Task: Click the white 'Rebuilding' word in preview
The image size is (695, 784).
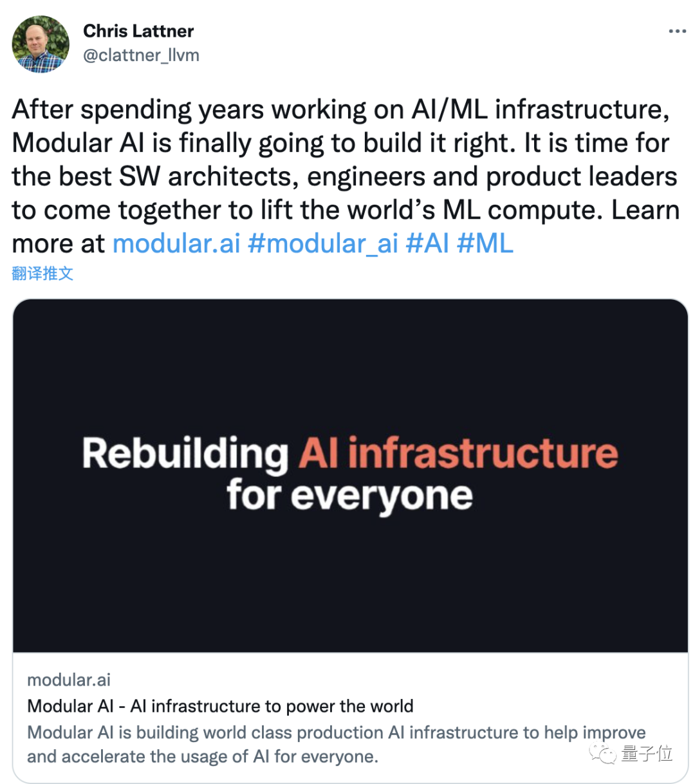Action: [185, 453]
